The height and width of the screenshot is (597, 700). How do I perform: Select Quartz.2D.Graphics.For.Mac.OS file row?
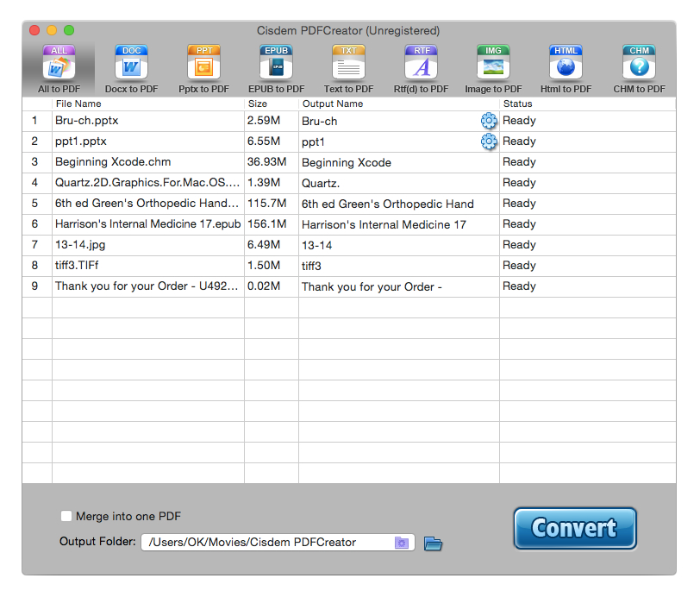(x=348, y=183)
